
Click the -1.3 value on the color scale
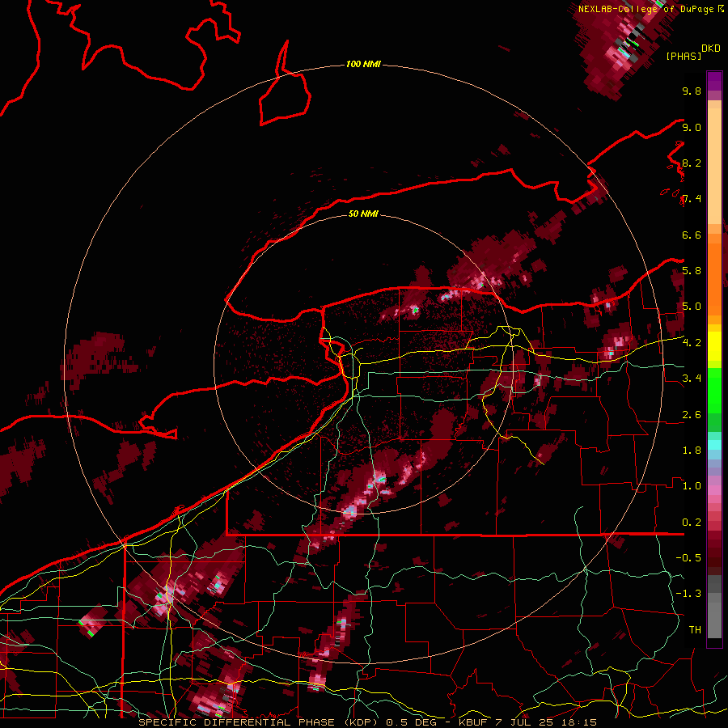click(x=688, y=594)
